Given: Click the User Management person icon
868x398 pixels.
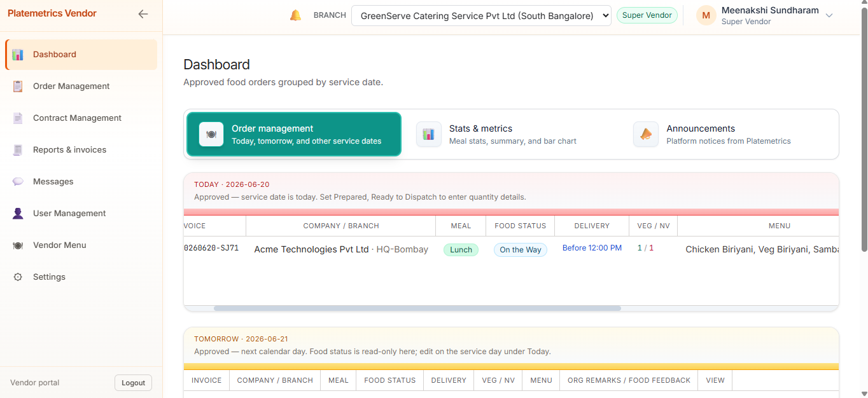Looking at the screenshot, I should (x=18, y=214).
